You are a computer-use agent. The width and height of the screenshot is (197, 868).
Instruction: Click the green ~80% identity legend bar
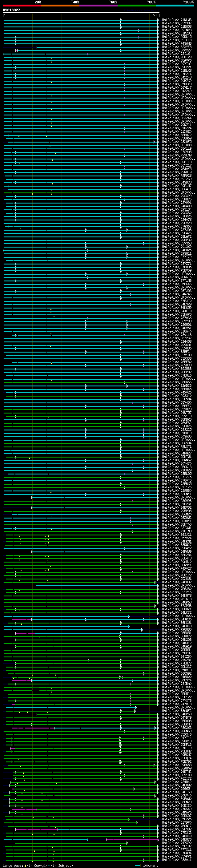(137, 6)
